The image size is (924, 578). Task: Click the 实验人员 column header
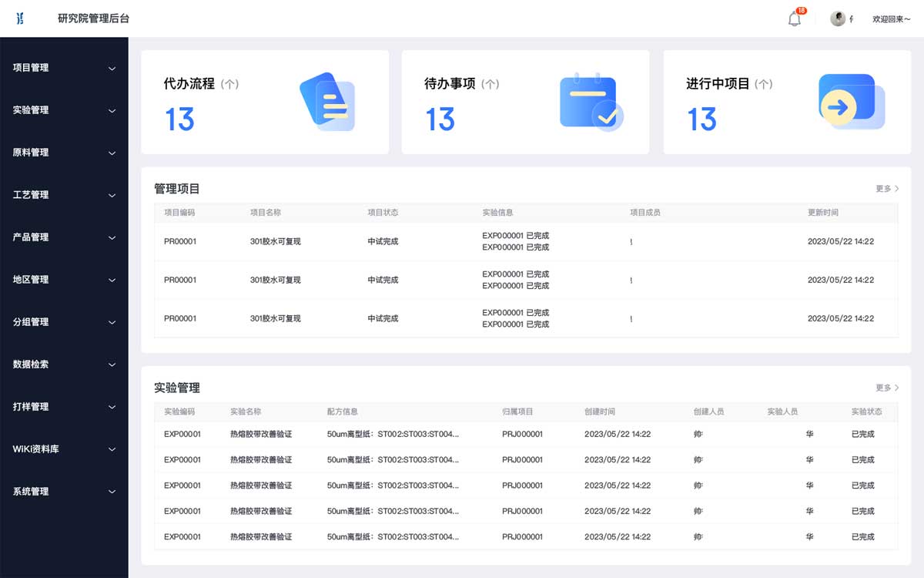[x=782, y=412]
